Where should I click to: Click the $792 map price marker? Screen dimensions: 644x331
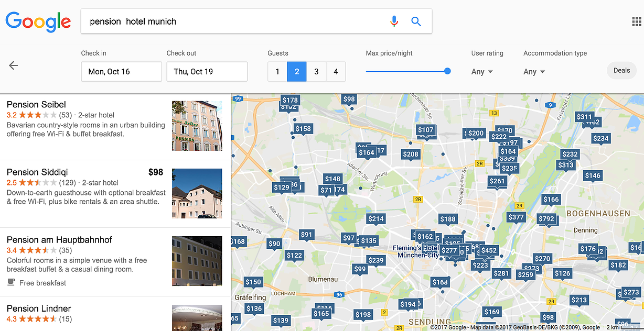[x=546, y=219]
